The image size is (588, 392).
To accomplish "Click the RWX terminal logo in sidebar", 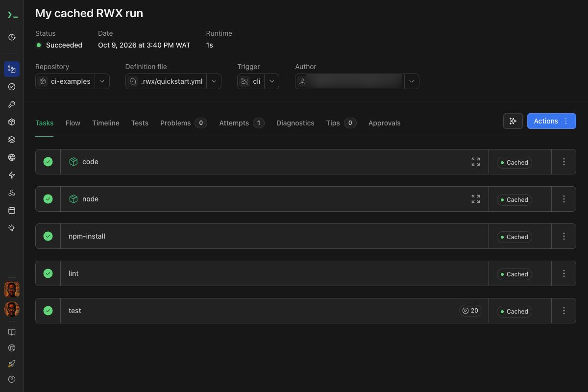I will [x=12, y=16].
